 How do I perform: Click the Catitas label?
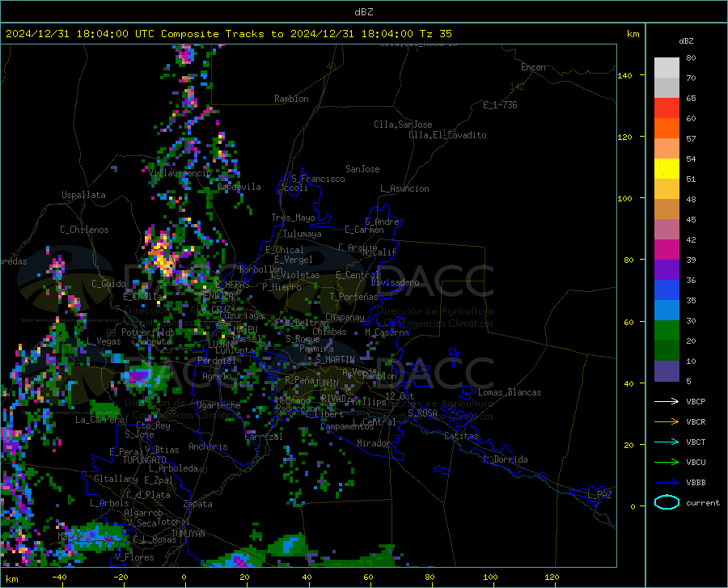461,436
